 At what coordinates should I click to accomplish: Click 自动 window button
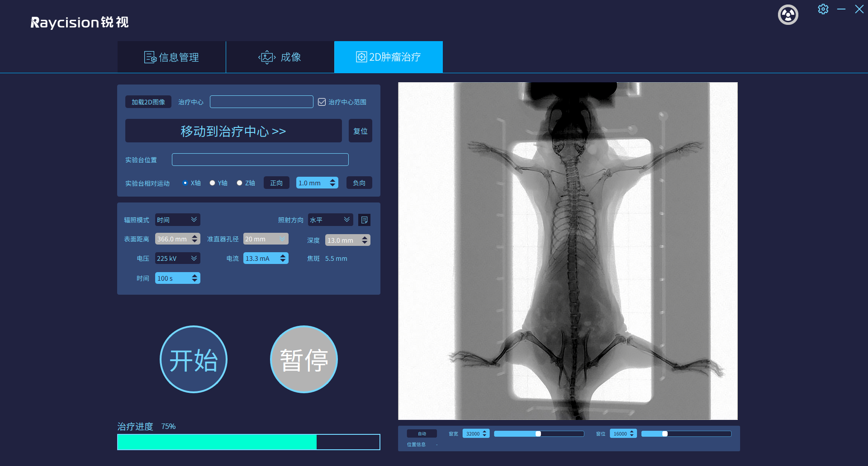pyautogui.click(x=422, y=433)
